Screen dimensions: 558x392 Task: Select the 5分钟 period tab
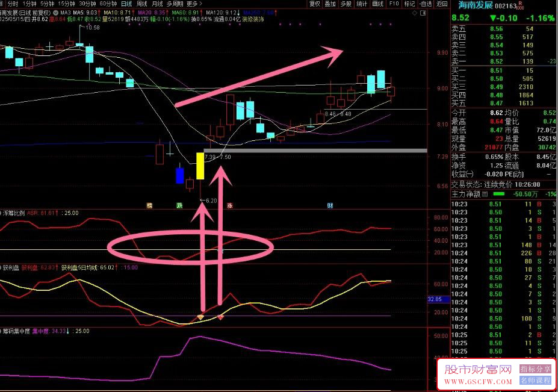click(47, 4)
